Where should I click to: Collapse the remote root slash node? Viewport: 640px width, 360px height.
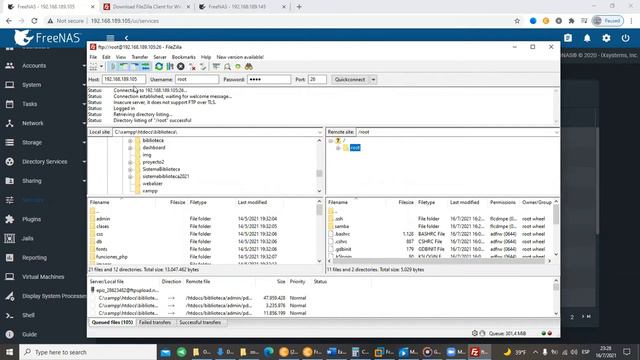331,141
